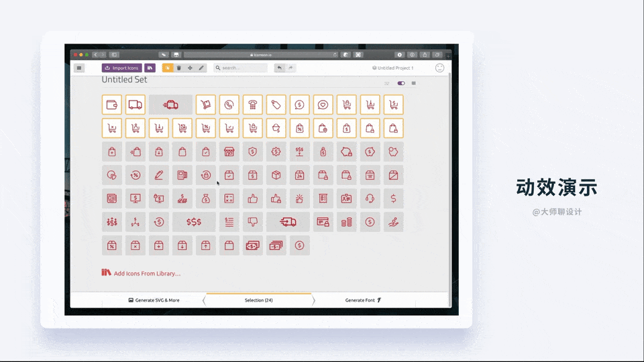Viewport: 644px width, 362px height.
Task: Switch to Generate Font tab
Action: pyautogui.click(x=363, y=300)
